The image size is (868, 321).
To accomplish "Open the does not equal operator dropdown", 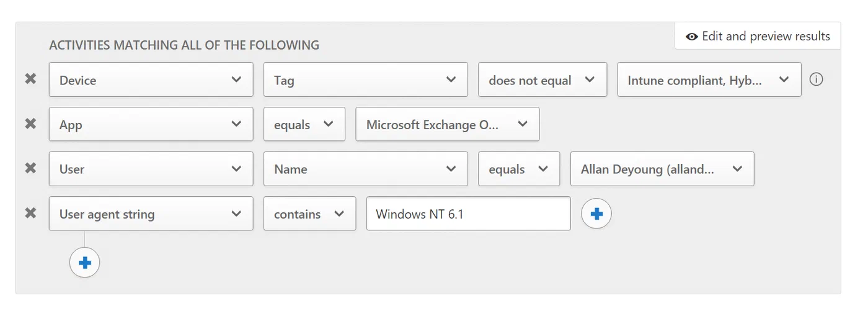I will 542,79.
